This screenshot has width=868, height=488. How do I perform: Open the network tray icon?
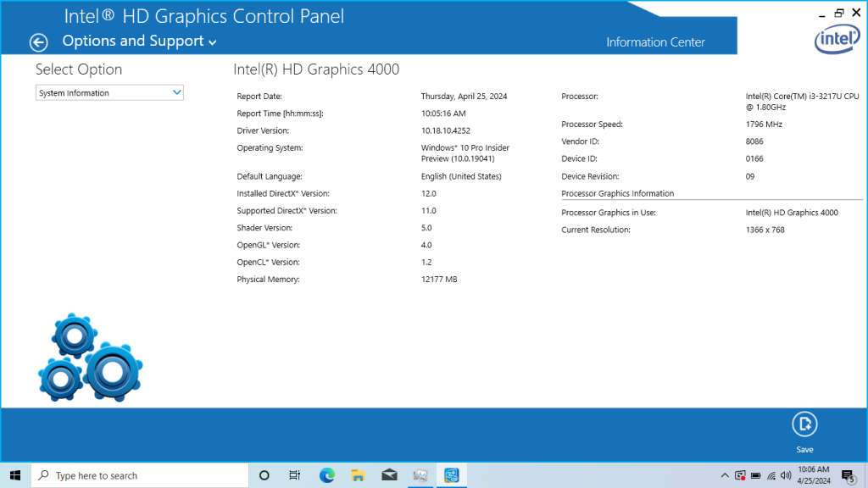click(x=771, y=475)
